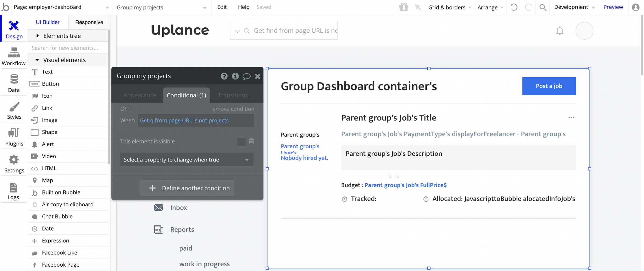Add the Facebook Like element

[x=68, y=252]
